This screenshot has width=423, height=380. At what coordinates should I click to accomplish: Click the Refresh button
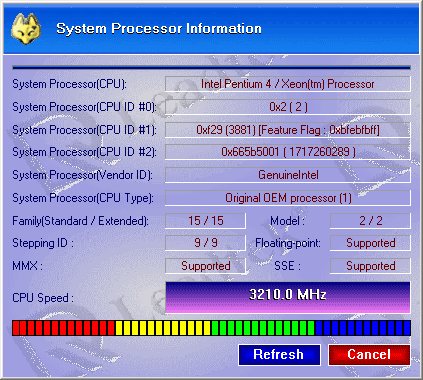click(x=279, y=355)
